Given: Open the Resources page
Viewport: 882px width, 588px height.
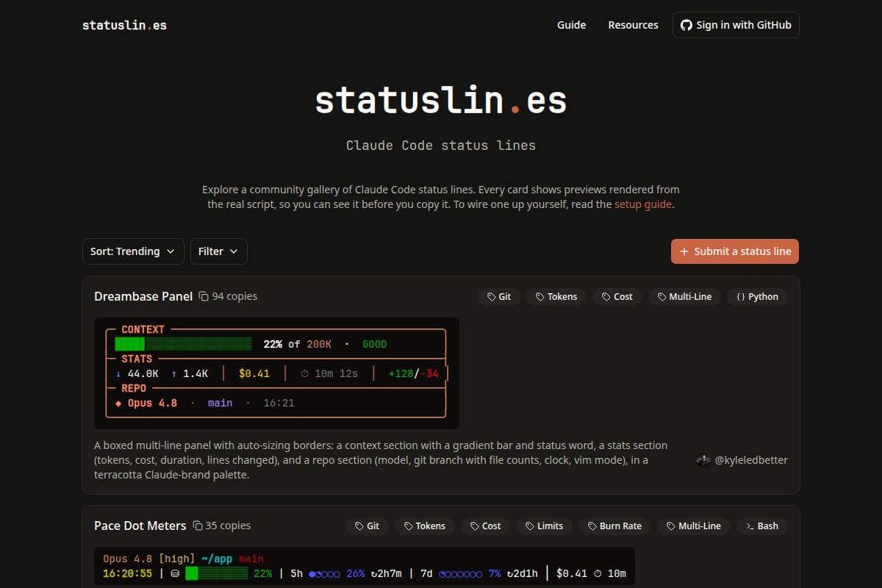Looking at the screenshot, I should 633,25.
